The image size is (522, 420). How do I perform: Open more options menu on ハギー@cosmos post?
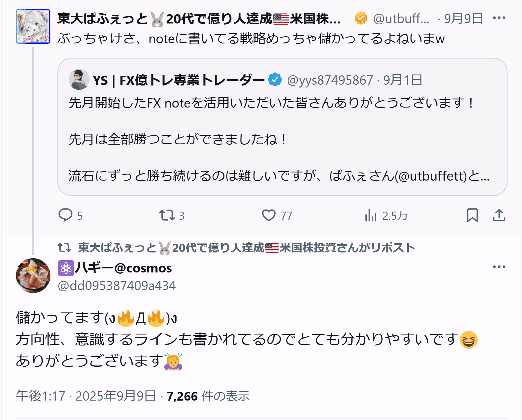click(499, 267)
